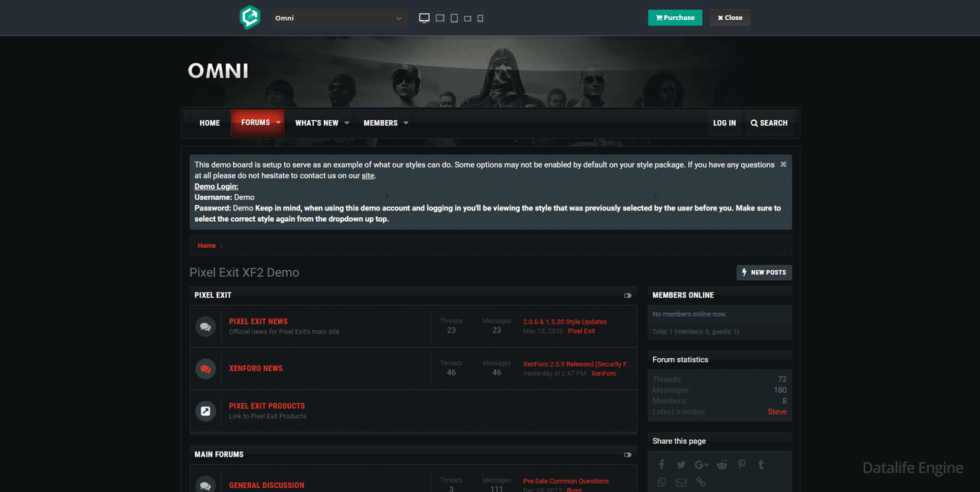Expand the What's New menu arrow
Screen dimensions: 980x492
(347, 123)
